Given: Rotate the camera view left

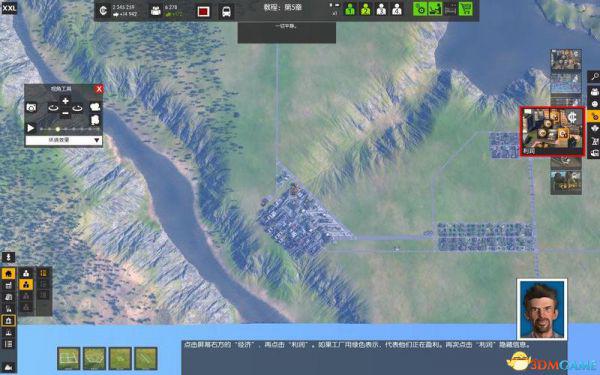Looking at the screenshot, I should (53, 108).
